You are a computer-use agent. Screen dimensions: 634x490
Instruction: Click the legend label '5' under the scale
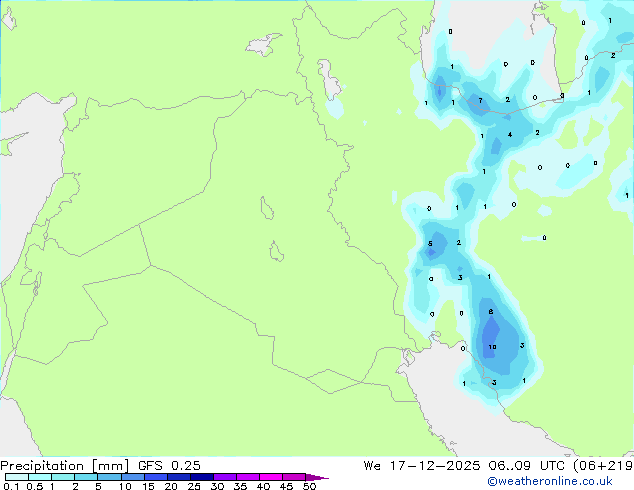[98, 486]
